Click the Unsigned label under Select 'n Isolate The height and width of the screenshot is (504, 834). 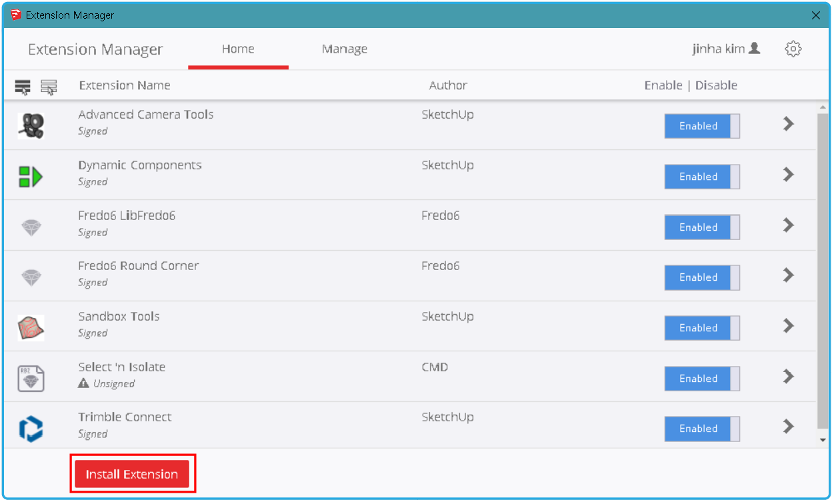pos(114,383)
